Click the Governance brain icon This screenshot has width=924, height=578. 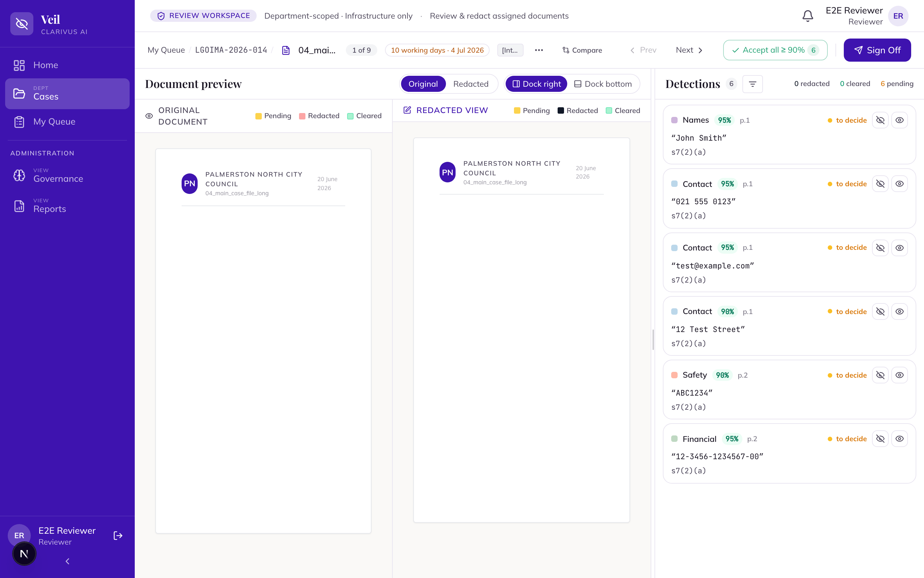click(x=19, y=175)
